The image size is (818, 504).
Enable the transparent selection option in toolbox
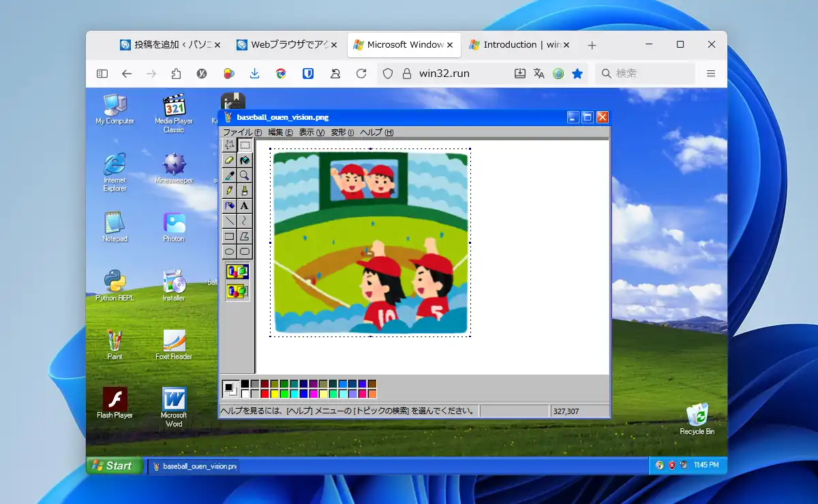[x=237, y=291]
